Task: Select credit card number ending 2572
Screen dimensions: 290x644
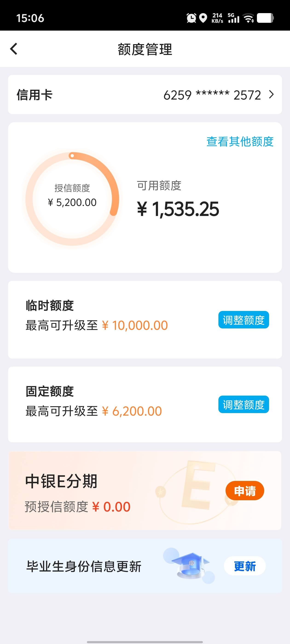Action: click(212, 95)
